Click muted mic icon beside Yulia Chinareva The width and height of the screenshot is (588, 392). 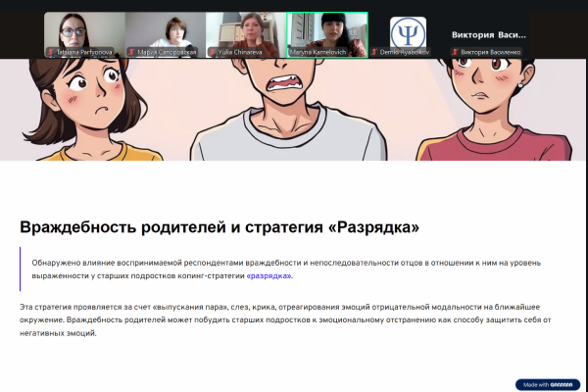click(x=212, y=52)
